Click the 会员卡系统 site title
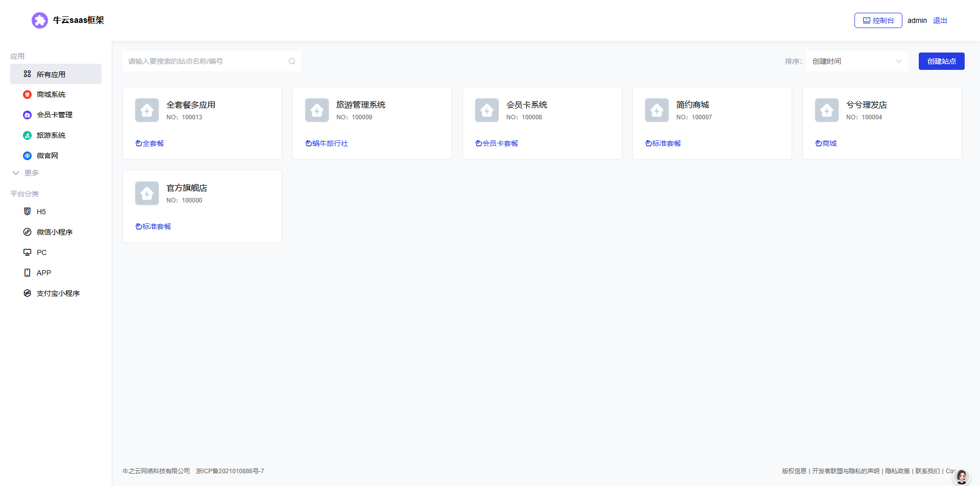980x486 pixels. 527,105
